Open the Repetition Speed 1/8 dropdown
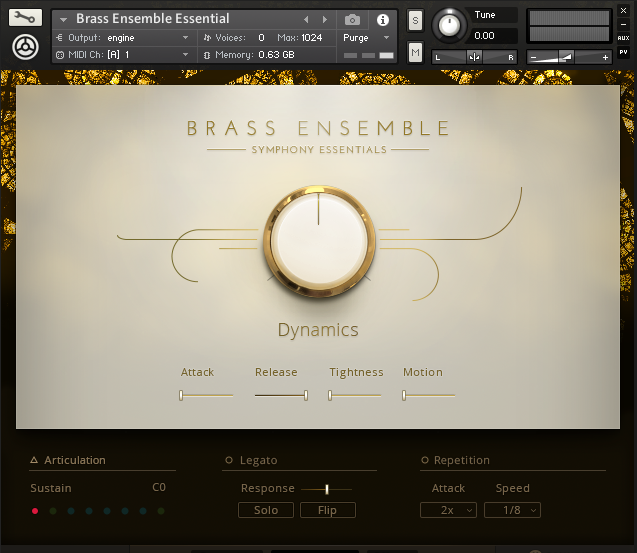Screen dimensions: 637x553 [x=512, y=510]
